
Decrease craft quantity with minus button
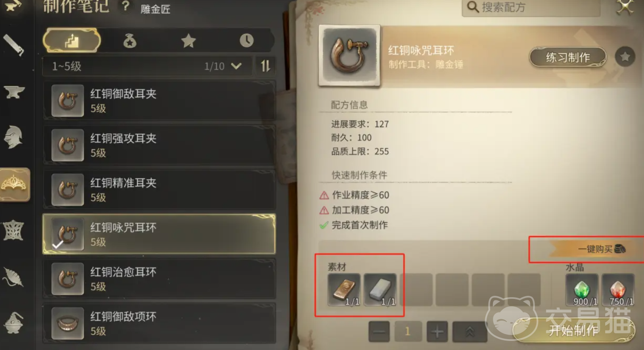[379, 332]
